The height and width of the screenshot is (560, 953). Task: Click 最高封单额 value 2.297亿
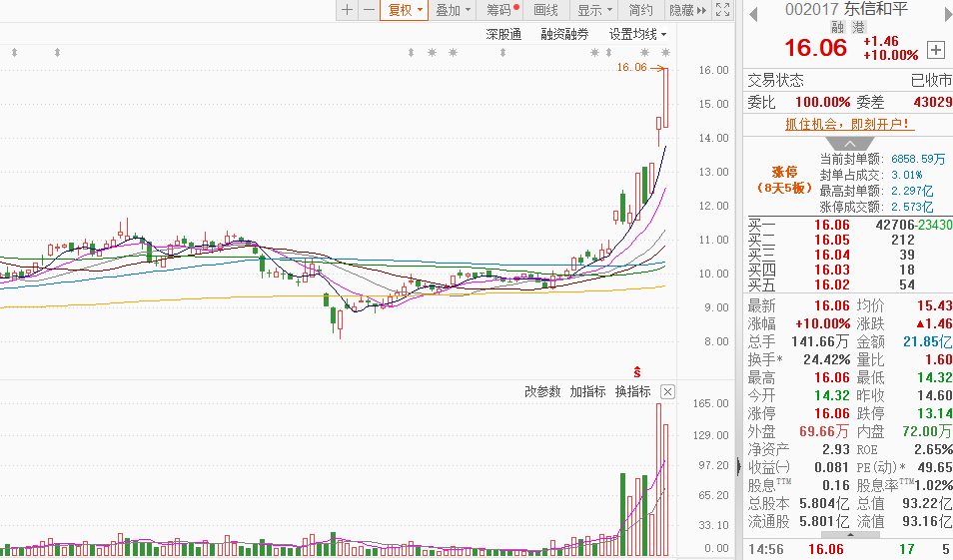(x=912, y=191)
